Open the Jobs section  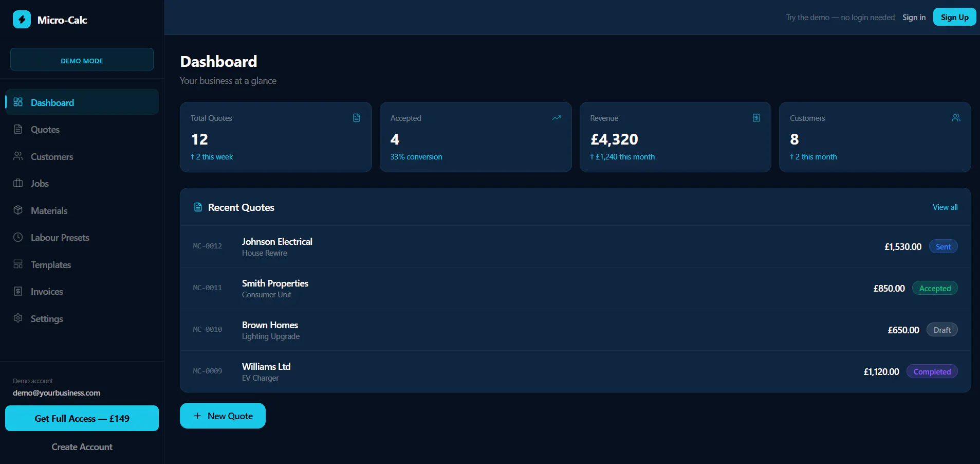point(82,183)
